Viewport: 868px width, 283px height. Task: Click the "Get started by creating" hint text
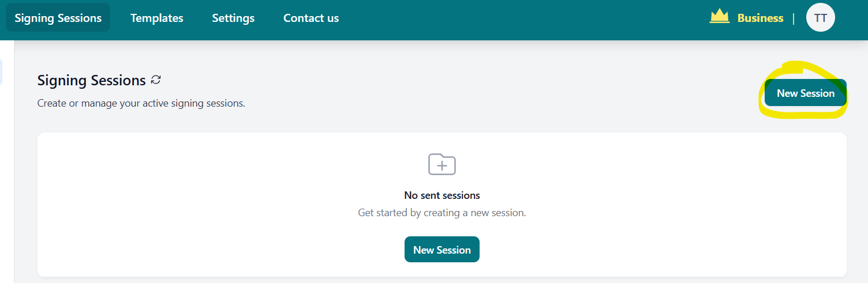click(442, 213)
